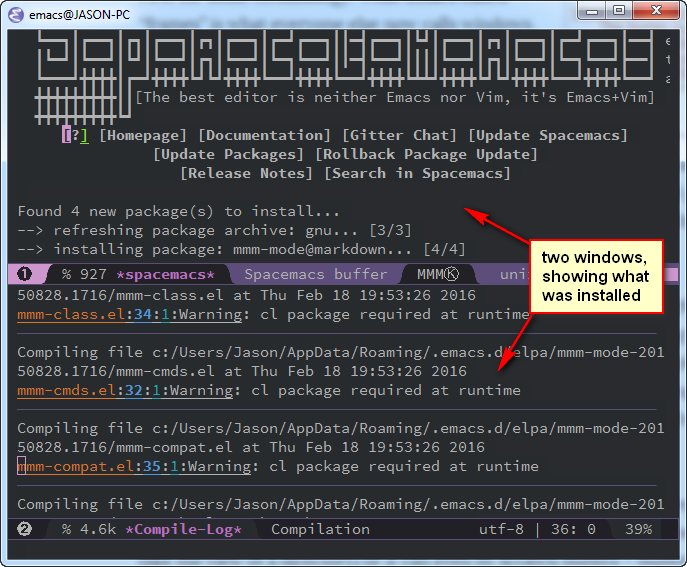Click the 'Spacemacs buffer' major mode label
Viewport: 687px width, 567px height.
pos(316,274)
